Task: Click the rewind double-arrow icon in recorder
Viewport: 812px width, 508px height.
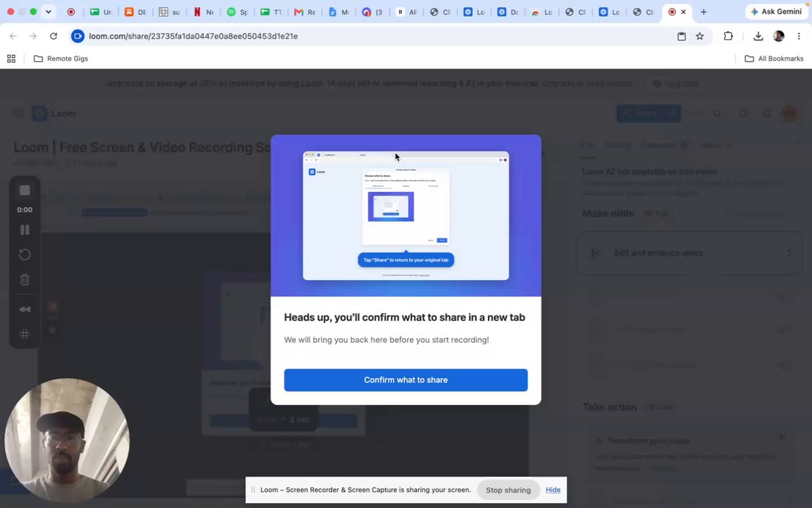Action: (25, 310)
